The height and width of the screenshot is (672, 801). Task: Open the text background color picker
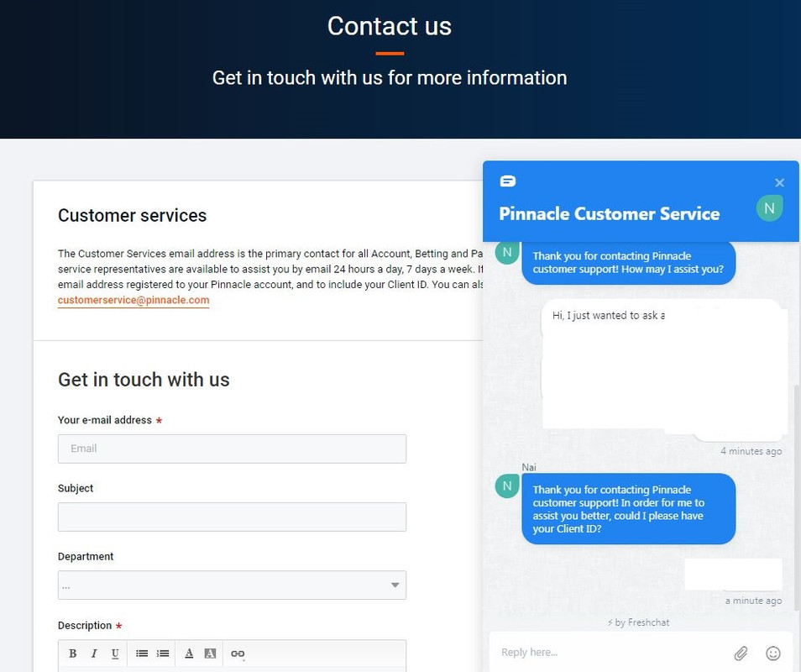[x=210, y=654]
